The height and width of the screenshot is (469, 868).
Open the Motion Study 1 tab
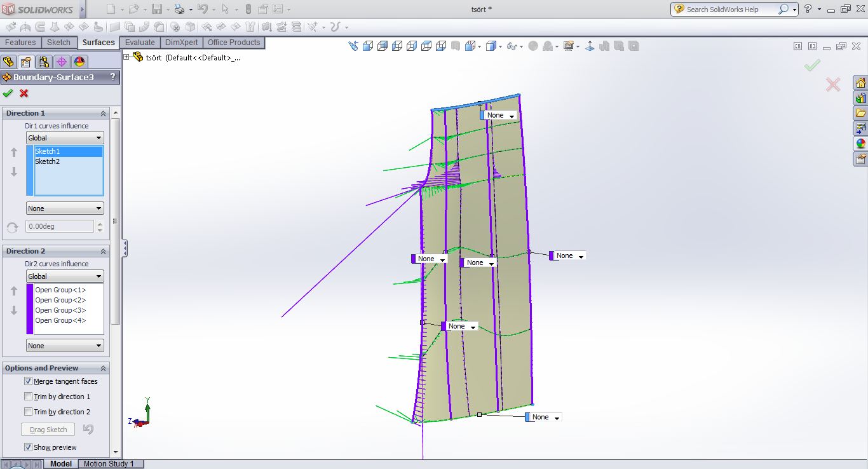click(x=109, y=464)
